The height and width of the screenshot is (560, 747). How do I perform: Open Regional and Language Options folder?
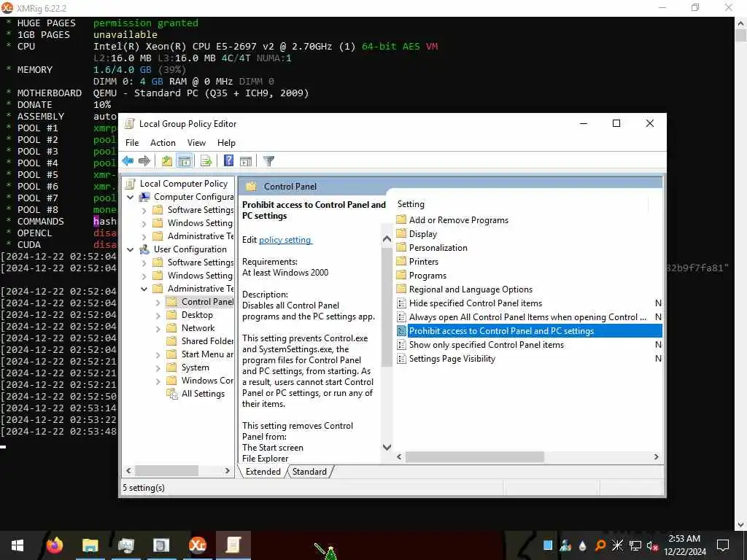[471, 289]
